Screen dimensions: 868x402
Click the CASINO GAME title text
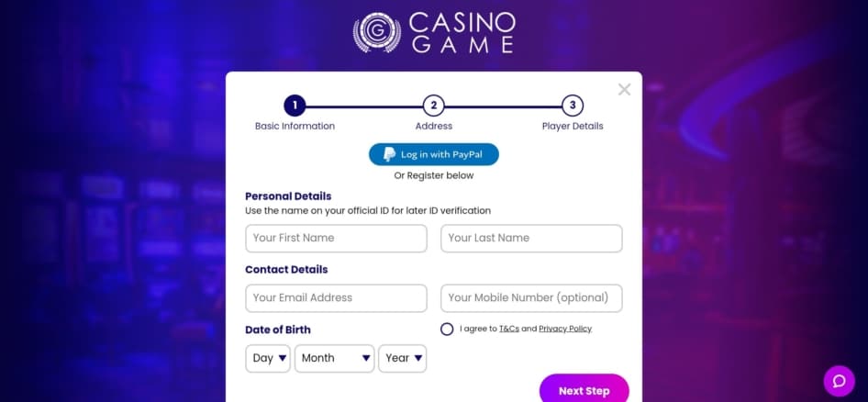[x=462, y=32]
